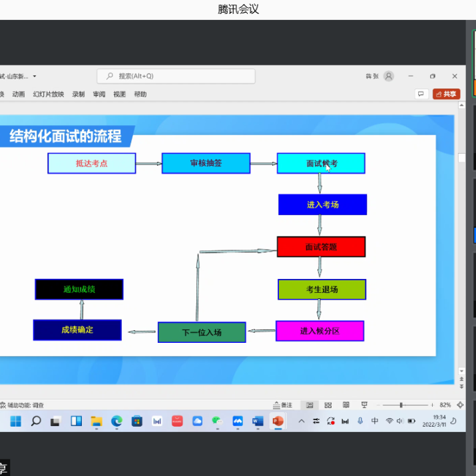Open the Windows Start menu

[16, 421]
